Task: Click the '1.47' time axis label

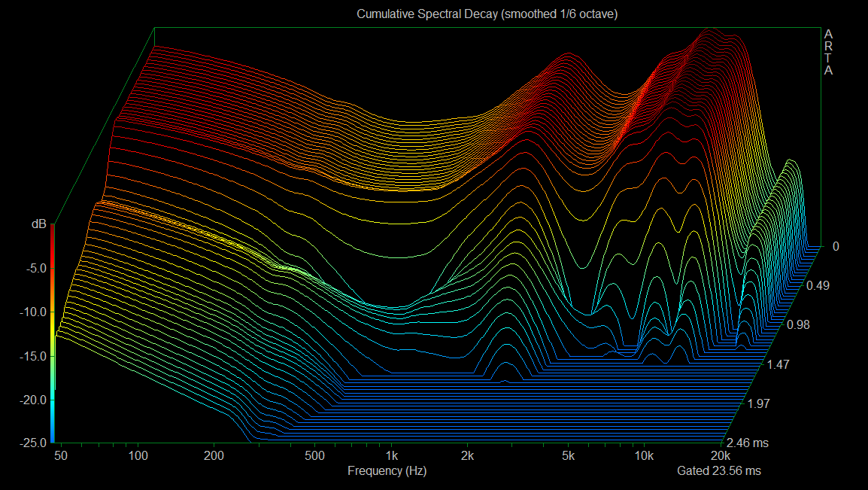Action: 778,364
